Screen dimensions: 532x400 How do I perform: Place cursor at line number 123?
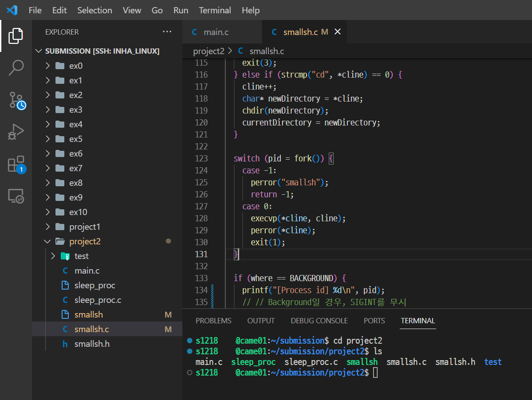coord(201,159)
